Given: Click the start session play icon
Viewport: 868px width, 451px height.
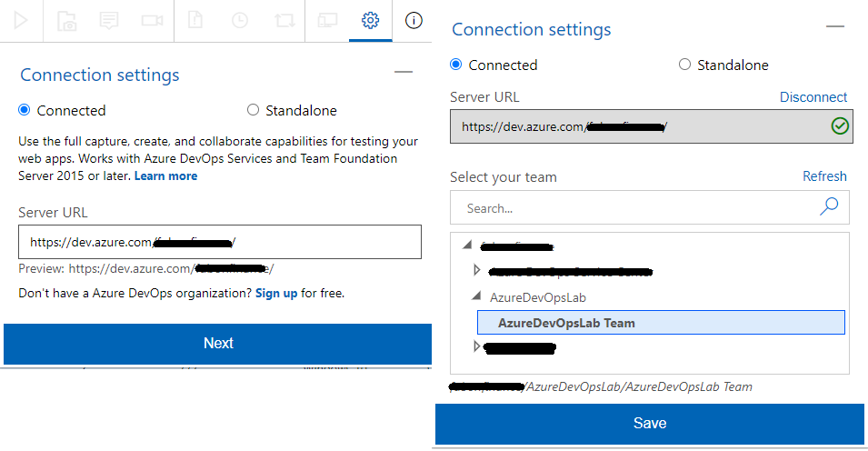Looking at the screenshot, I should pos(21,20).
